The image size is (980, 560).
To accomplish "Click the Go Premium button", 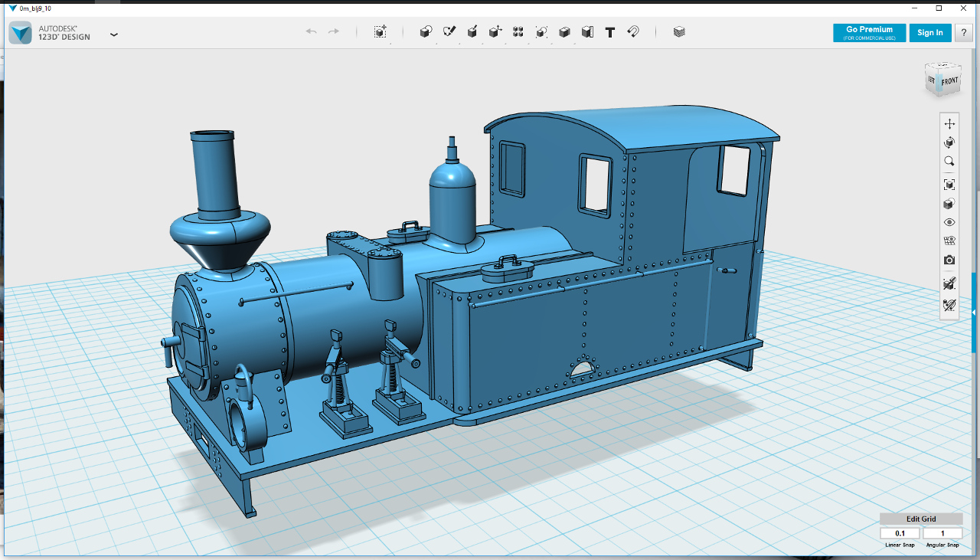I will [x=869, y=32].
